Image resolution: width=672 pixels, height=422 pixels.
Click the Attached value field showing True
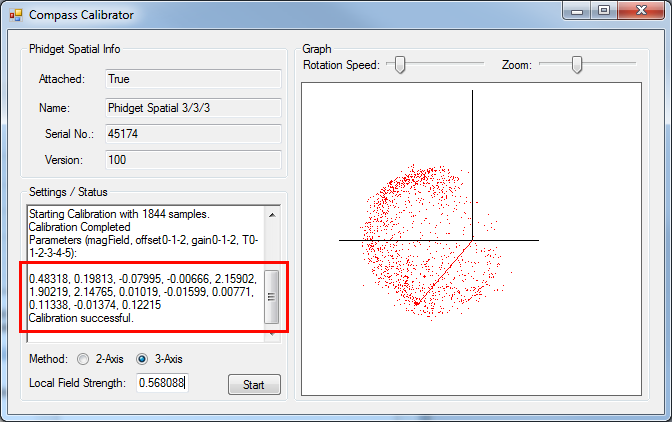click(x=192, y=79)
